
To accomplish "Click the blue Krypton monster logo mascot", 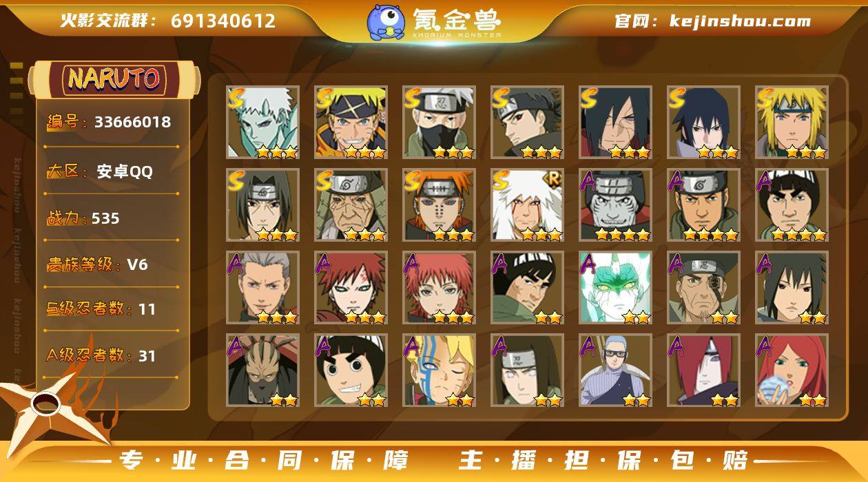I will pyautogui.click(x=386, y=21).
